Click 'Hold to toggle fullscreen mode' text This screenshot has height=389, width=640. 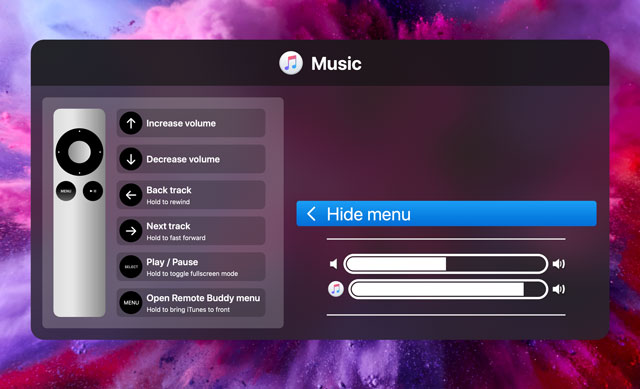point(192,274)
